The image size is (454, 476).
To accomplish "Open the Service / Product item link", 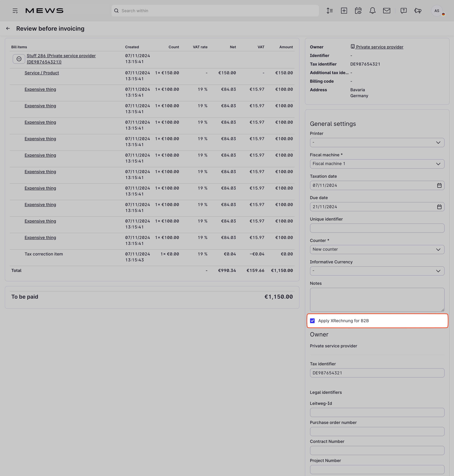I will click(42, 73).
